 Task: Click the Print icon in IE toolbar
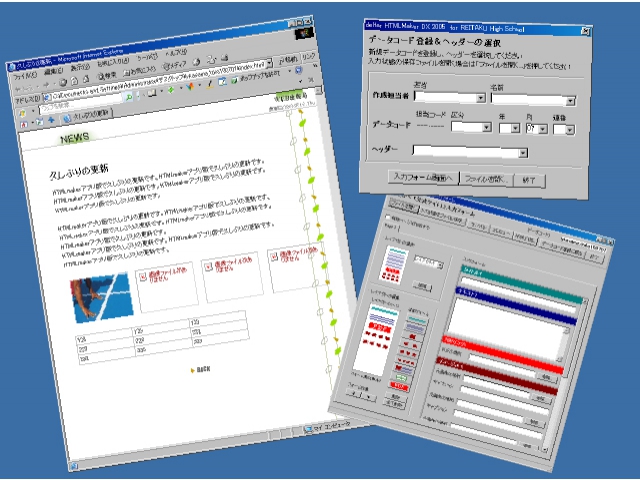(224, 58)
